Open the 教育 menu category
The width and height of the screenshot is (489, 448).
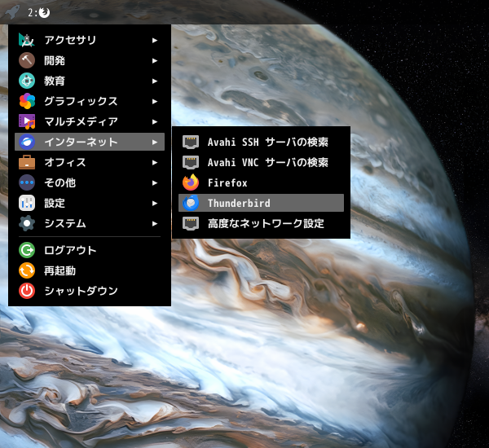pyautogui.click(x=90, y=81)
